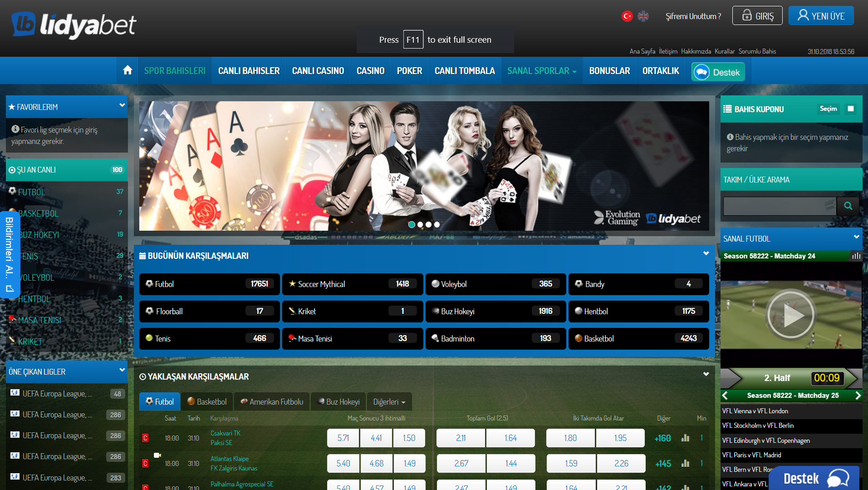Open stats chart for Csakvari TK match
The height and width of the screenshot is (490, 868).
click(685, 438)
